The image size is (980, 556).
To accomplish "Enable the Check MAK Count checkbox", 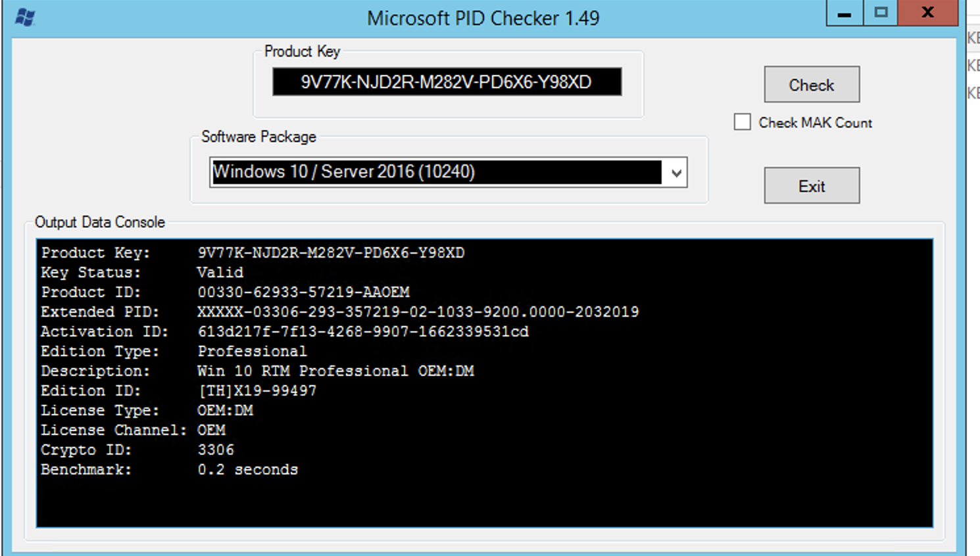I will click(743, 122).
